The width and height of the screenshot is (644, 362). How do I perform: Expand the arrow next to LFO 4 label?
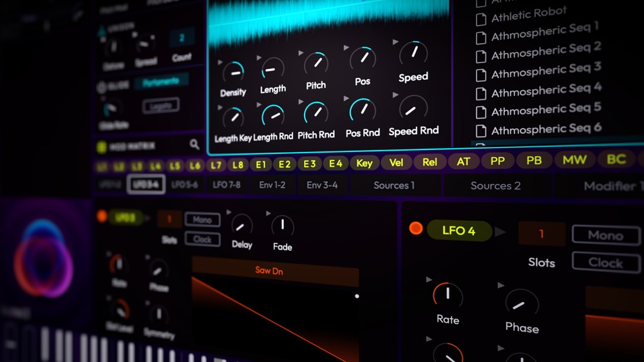pyautogui.click(x=500, y=231)
